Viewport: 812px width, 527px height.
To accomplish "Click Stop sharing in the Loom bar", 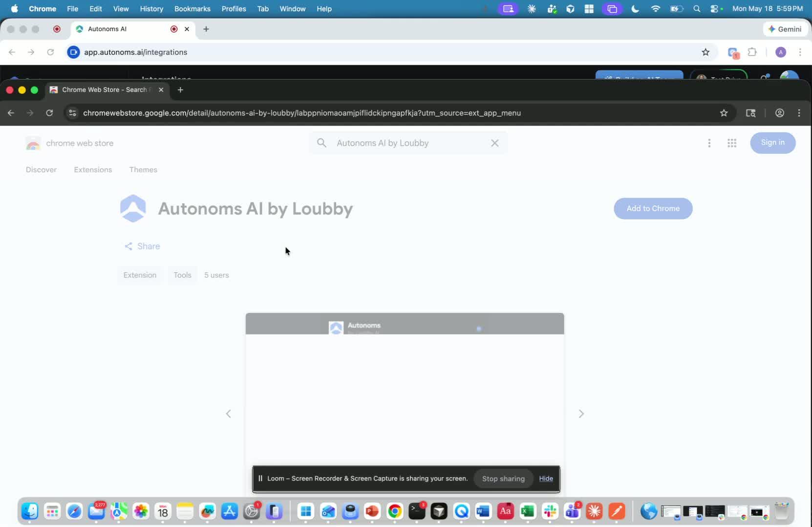I will coord(503,479).
